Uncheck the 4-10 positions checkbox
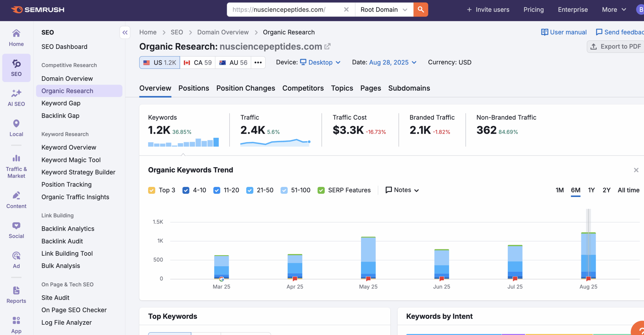 [x=186, y=190]
